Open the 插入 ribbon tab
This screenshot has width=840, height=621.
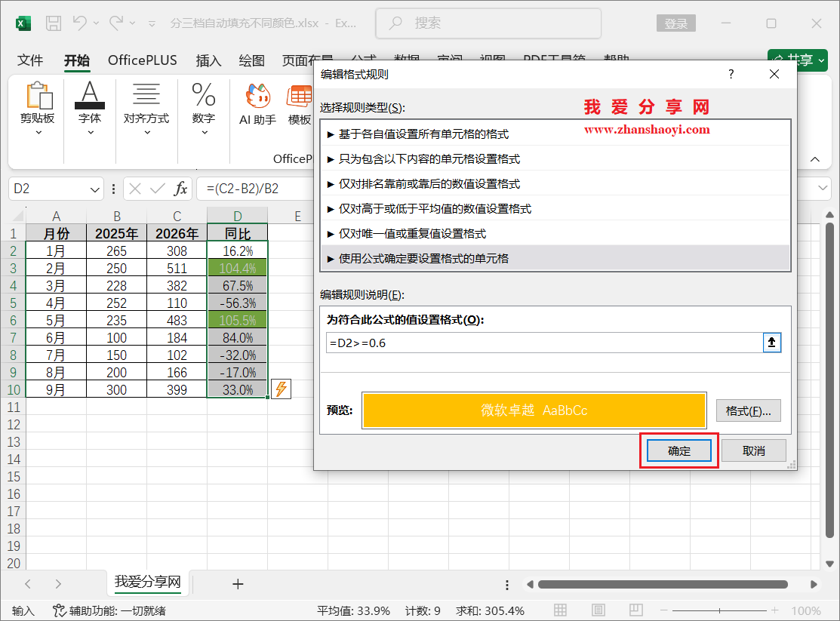coord(208,60)
